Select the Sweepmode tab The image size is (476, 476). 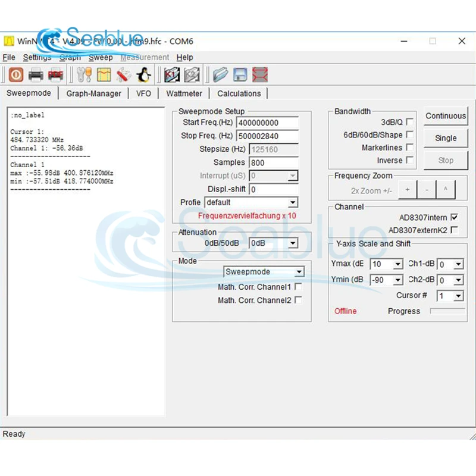click(x=29, y=93)
